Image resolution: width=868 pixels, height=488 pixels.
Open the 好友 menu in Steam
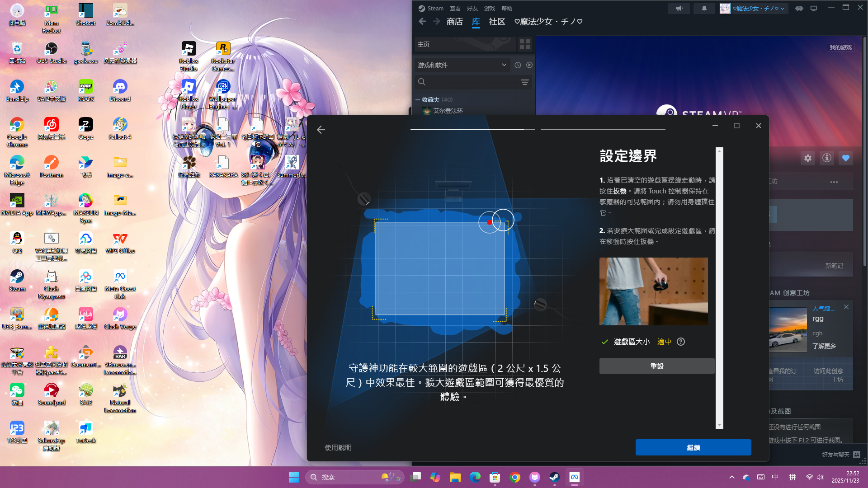[472, 9]
